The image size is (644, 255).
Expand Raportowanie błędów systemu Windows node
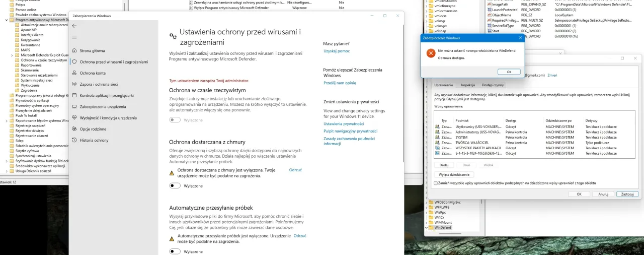[7, 120]
